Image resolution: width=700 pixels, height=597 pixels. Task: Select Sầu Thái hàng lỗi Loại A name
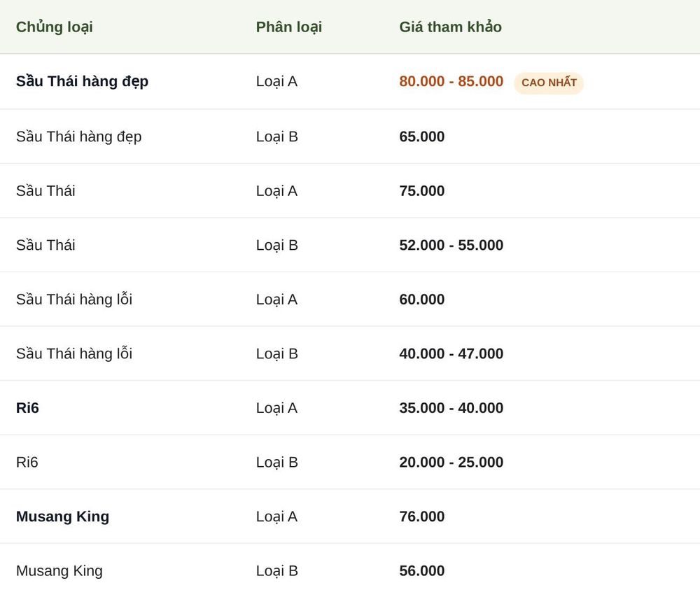point(74,300)
